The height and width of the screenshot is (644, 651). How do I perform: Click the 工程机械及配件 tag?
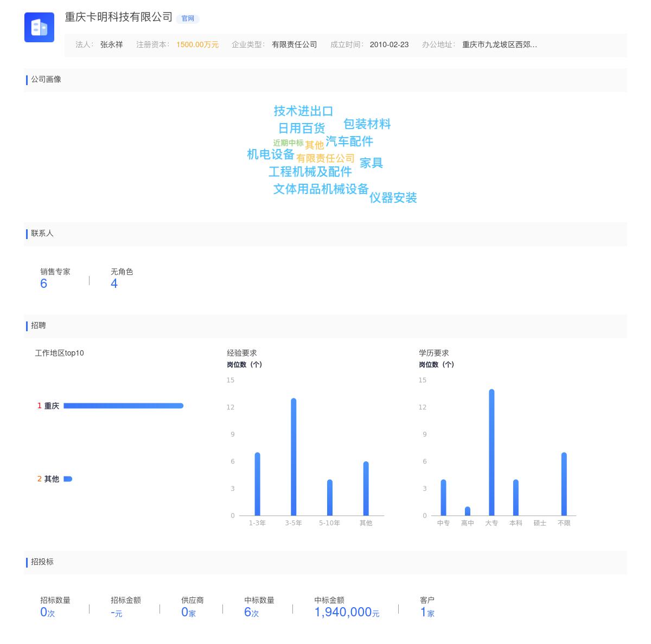tap(310, 172)
